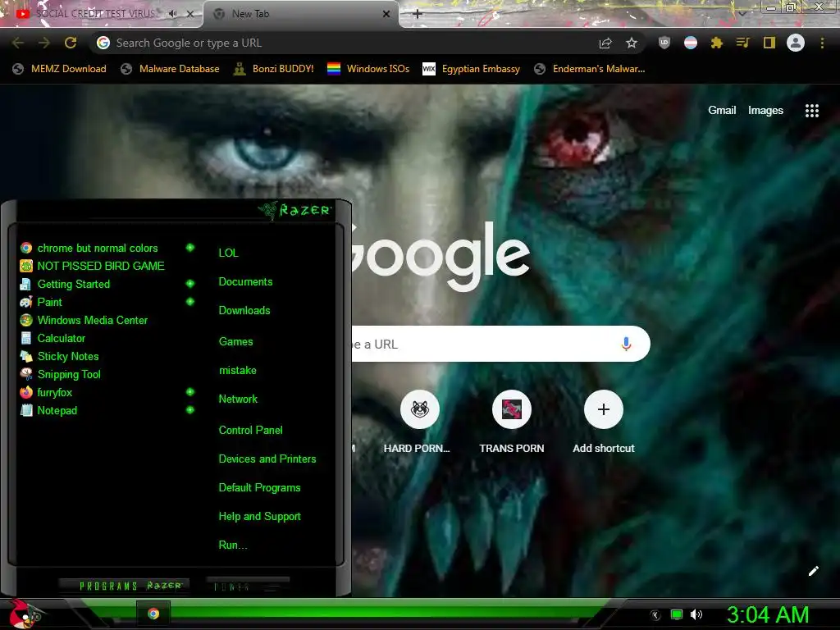The height and width of the screenshot is (630, 840).
Task: Select the New Tab tab
Action: (x=300, y=14)
